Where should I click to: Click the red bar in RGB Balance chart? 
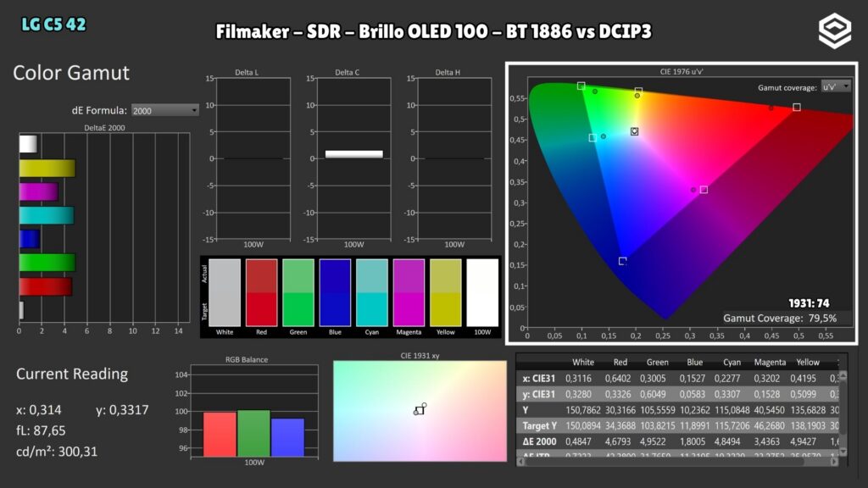point(220,435)
